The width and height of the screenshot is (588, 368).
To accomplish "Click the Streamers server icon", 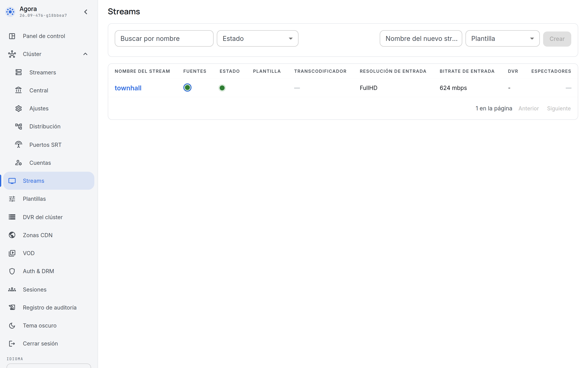I will click(18, 72).
